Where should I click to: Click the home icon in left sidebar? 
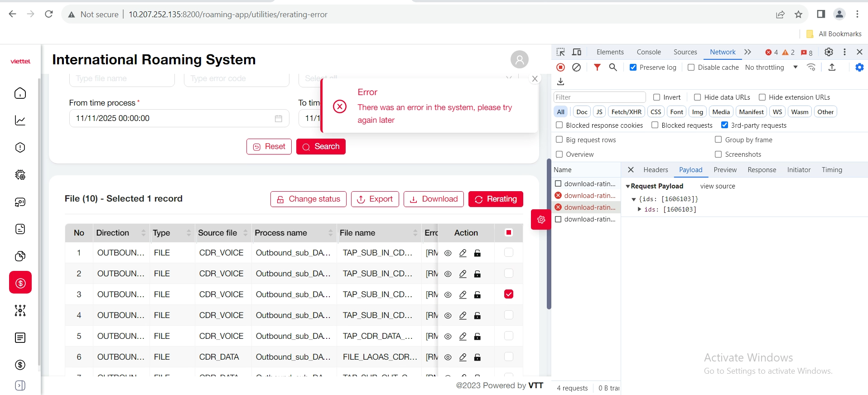coord(20,93)
